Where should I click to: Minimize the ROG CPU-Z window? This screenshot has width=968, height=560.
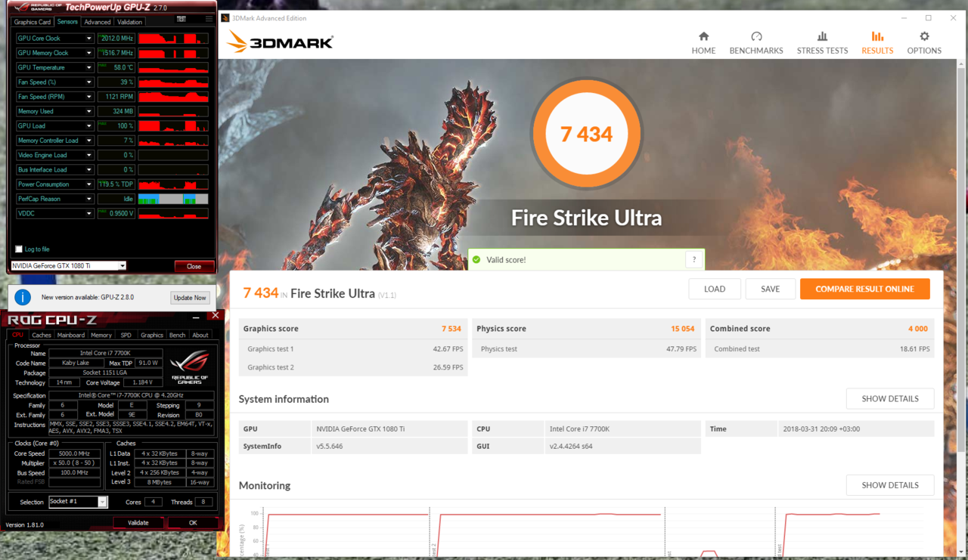click(196, 317)
